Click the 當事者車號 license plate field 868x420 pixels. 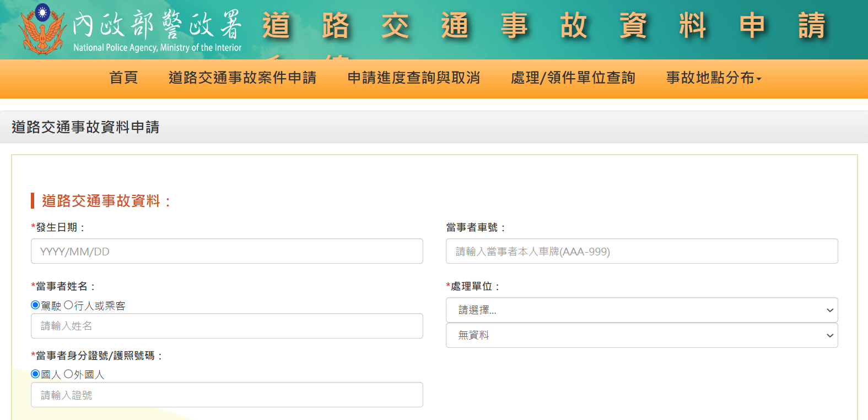click(x=642, y=251)
